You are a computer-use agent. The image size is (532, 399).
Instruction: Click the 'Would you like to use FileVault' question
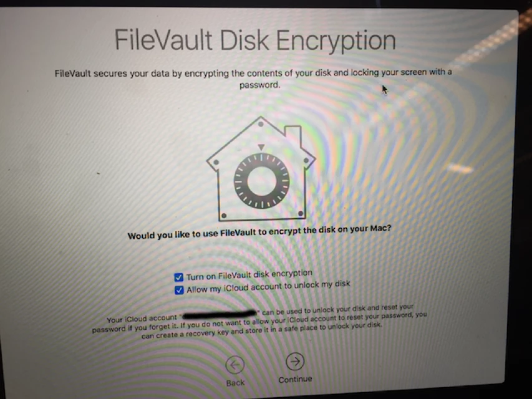pyautogui.click(x=259, y=232)
